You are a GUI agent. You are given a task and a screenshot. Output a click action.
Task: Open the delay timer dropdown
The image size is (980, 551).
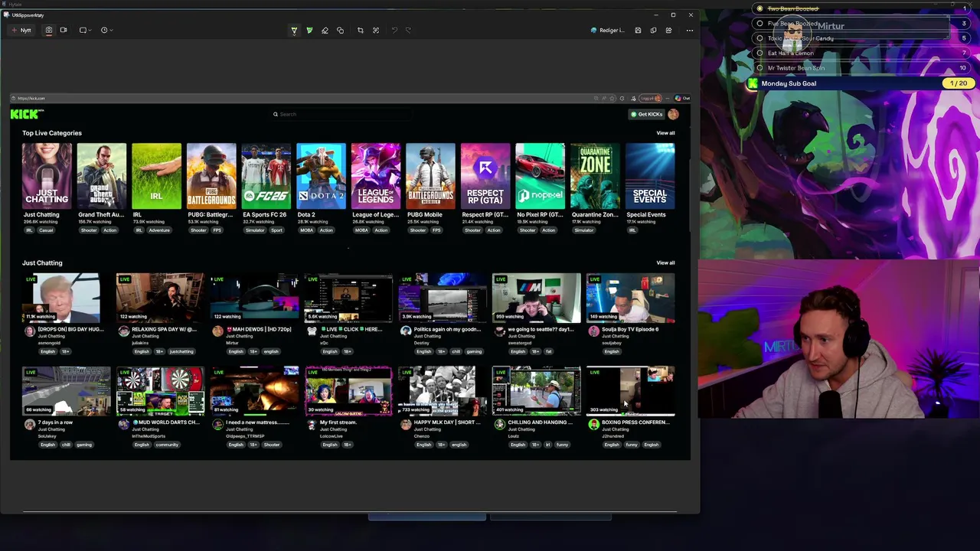[106, 30]
